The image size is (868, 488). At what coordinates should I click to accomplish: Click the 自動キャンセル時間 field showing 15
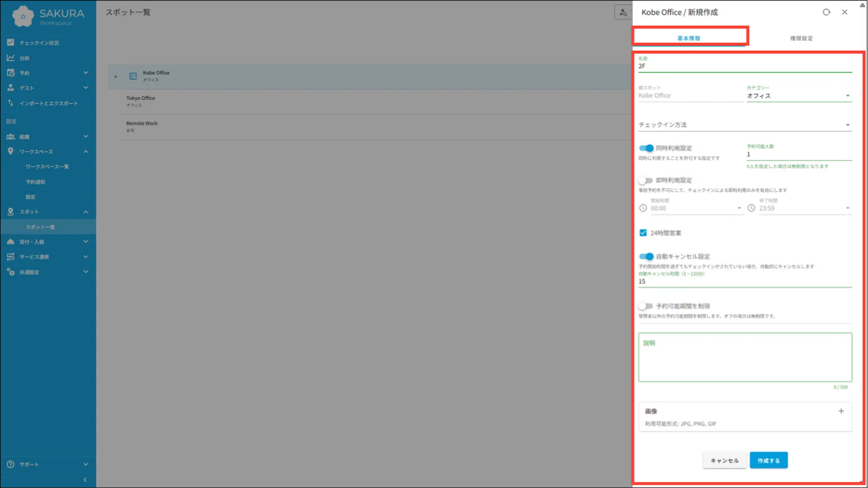[745, 281]
